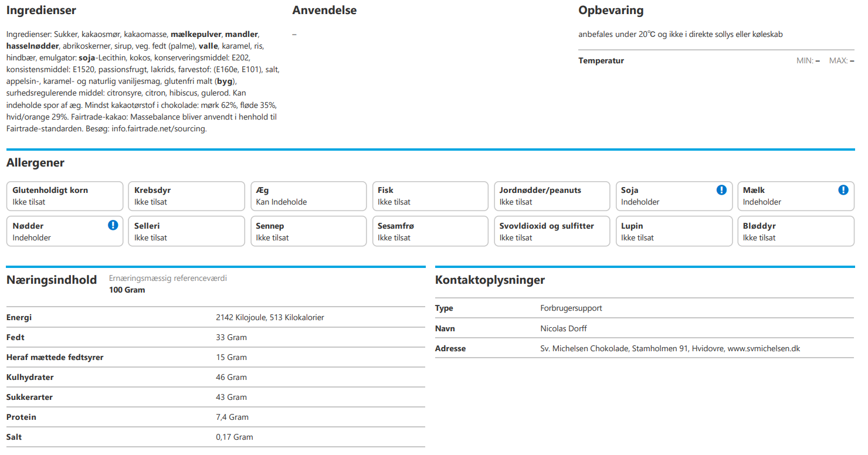
Task: Click the Svovldioxid og sulfitter card
Action: tap(551, 232)
